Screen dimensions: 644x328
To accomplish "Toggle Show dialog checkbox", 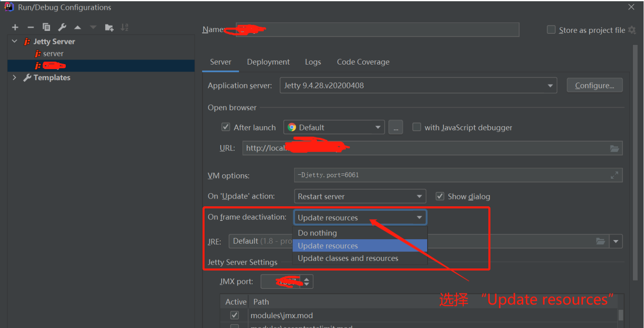I will [440, 196].
